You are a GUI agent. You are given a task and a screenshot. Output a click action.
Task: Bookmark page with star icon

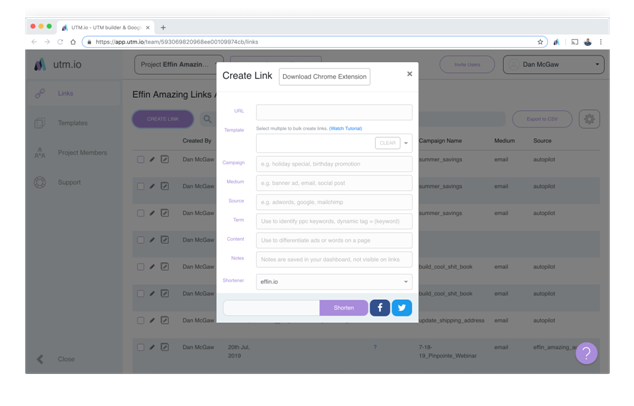coord(540,42)
